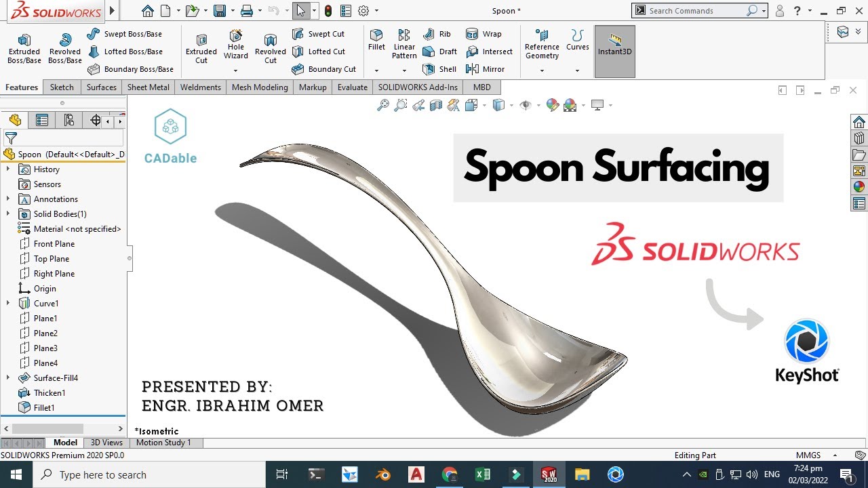
Task: Open the Linear Pattern tool
Action: click(x=404, y=44)
